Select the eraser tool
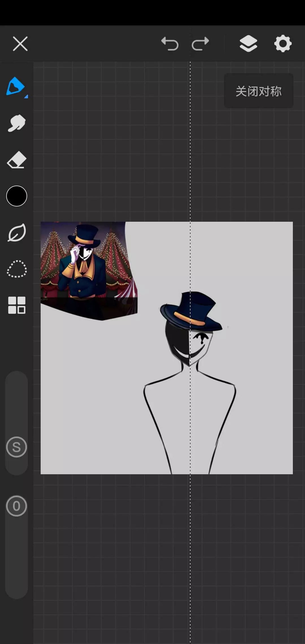Screen dimensions: 305x644 (17, 160)
